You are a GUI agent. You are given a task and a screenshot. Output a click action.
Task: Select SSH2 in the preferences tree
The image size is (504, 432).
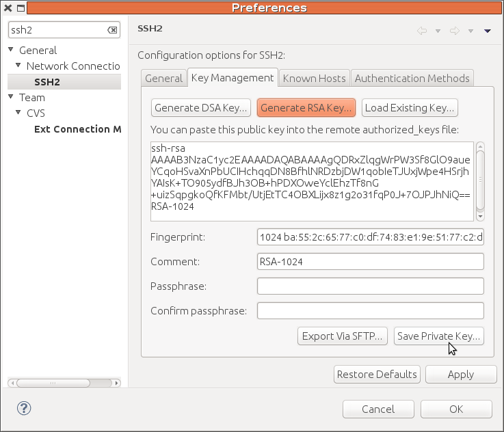tap(47, 82)
